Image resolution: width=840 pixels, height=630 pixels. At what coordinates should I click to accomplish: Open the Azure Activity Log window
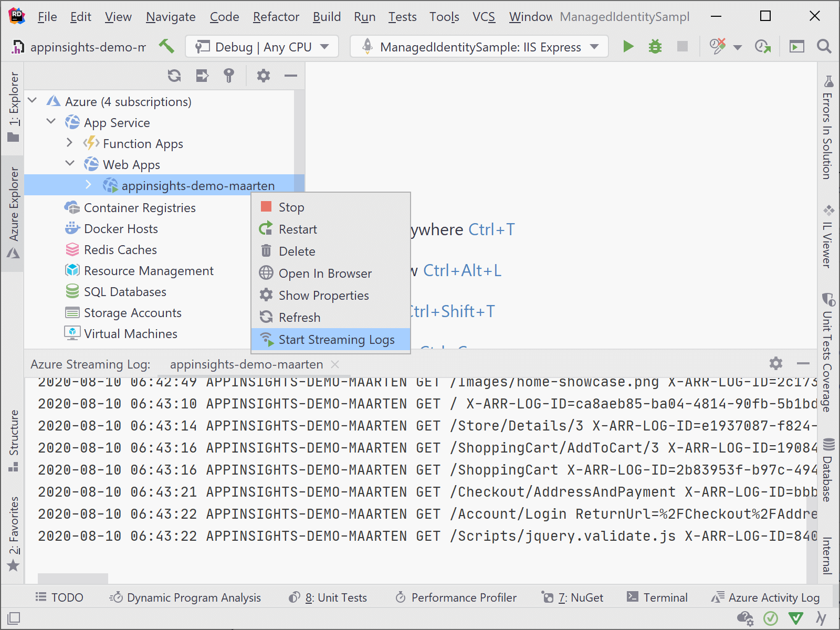(765, 597)
